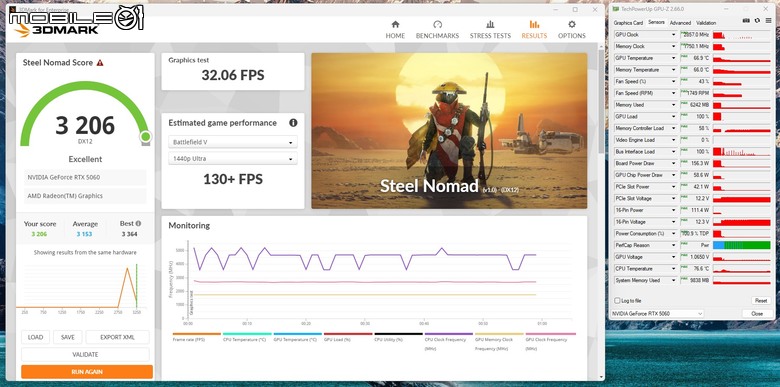Click the EXPORT XML button

(x=117, y=337)
